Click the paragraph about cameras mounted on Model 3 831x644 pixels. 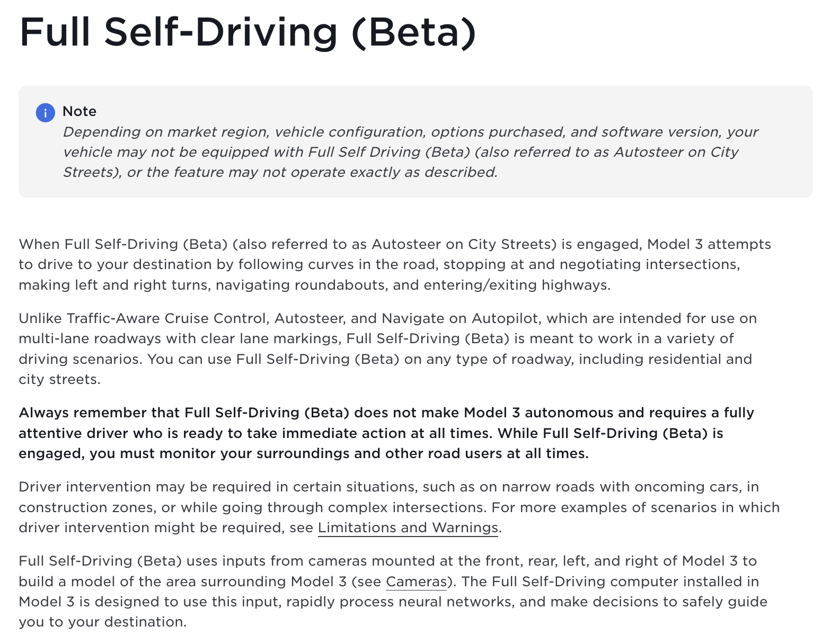click(x=393, y=592)
